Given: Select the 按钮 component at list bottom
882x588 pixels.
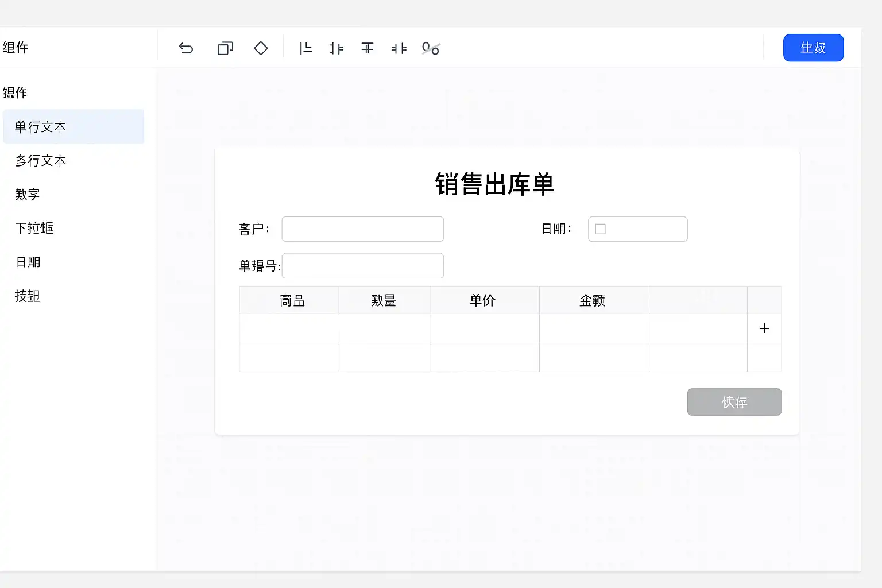Looking at the screenshot, I should pyautogui.click(x=27, y=296).
